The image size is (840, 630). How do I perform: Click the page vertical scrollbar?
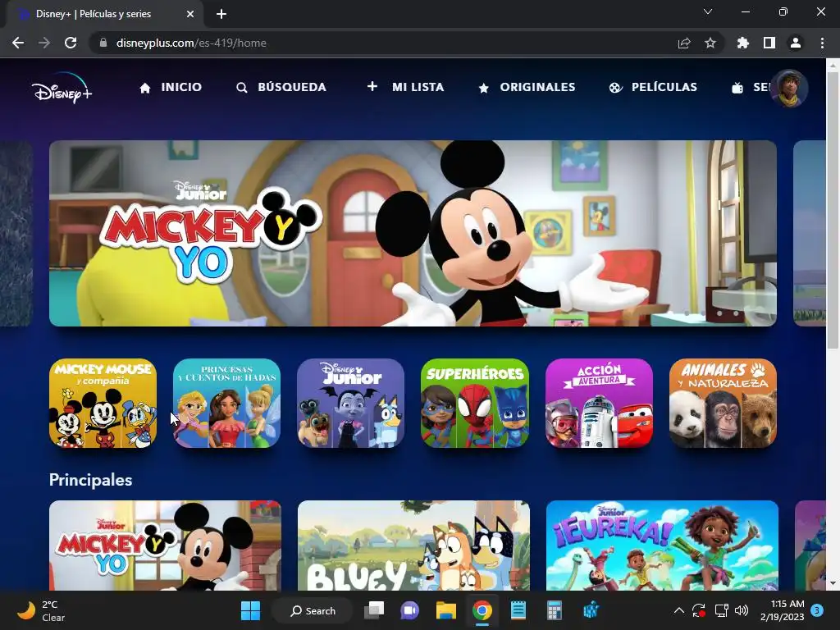click(833, 209)
